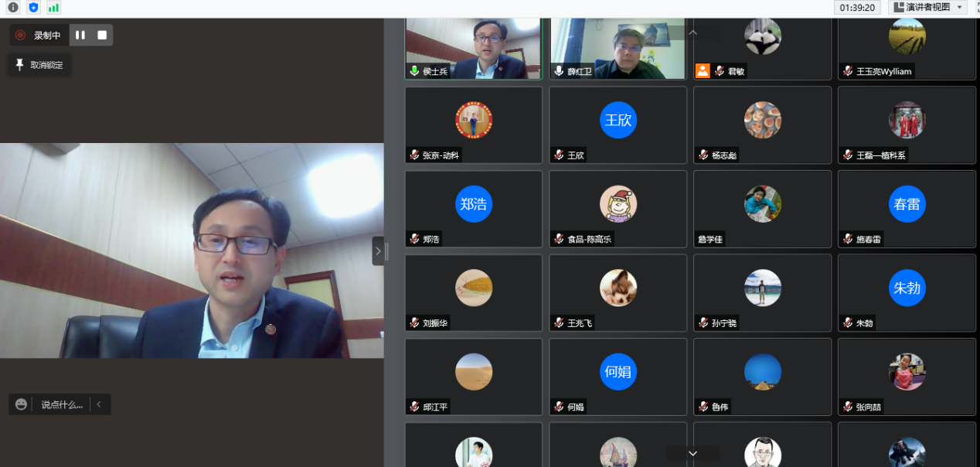The image size is (980, 467).
Task: Click the muted mic of 张京-动科
Action: [x=415, y=155]
